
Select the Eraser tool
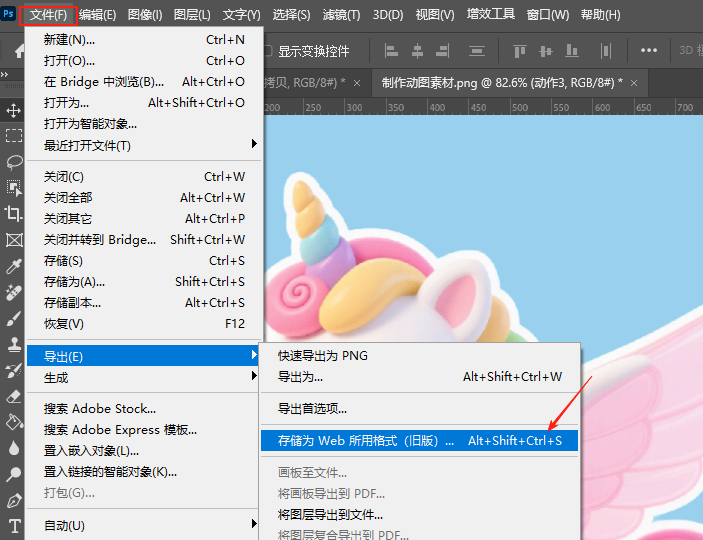tap(13, 396)
